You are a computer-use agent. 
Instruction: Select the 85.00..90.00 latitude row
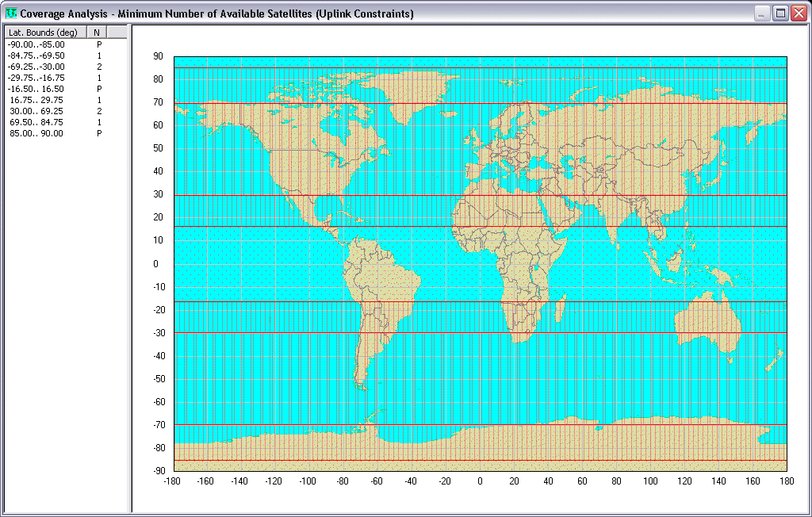coord(36,134)
